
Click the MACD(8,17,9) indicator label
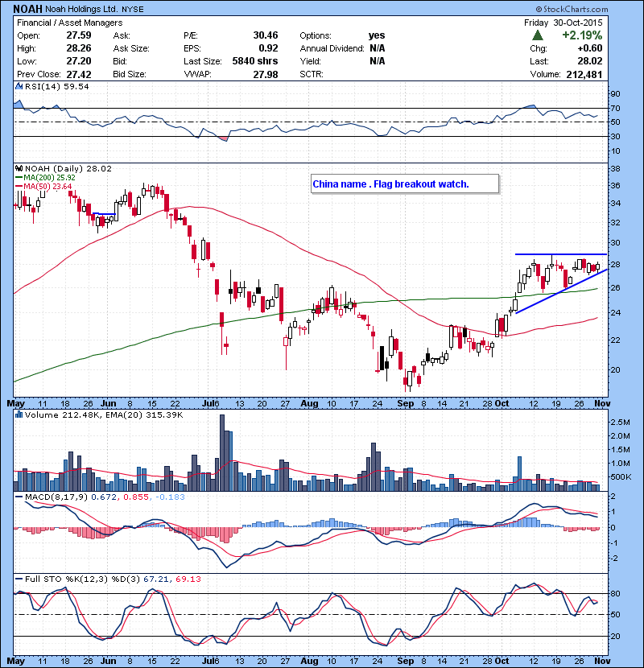click(x=56, y=497)
